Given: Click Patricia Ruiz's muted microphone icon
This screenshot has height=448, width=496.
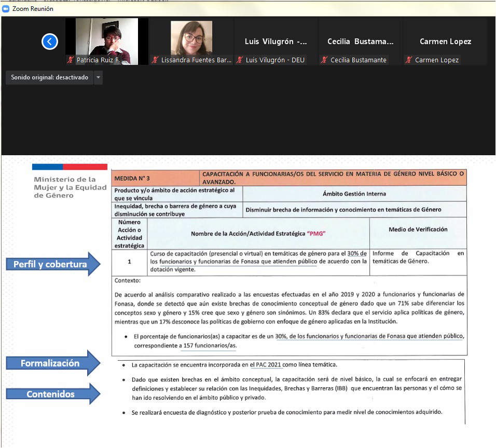Looking at the screenshot, I should tap(71, 60).
